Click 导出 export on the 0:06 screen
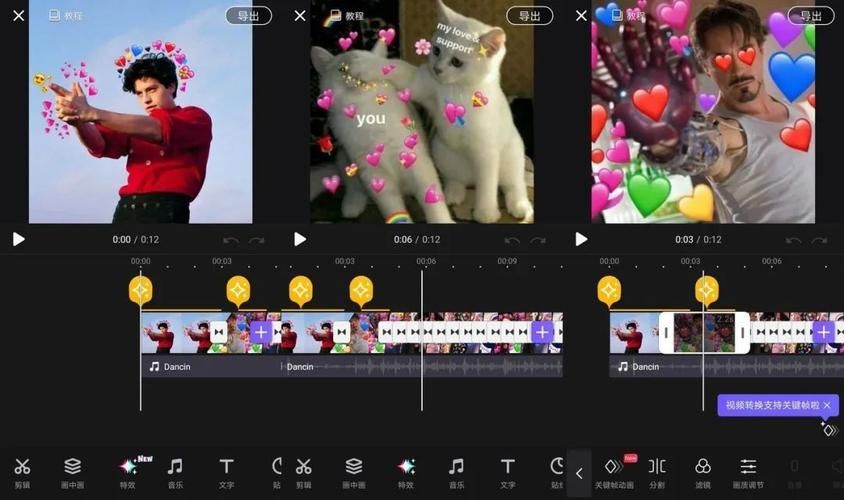This screenshot has width=844, height=500. point(530,16)
